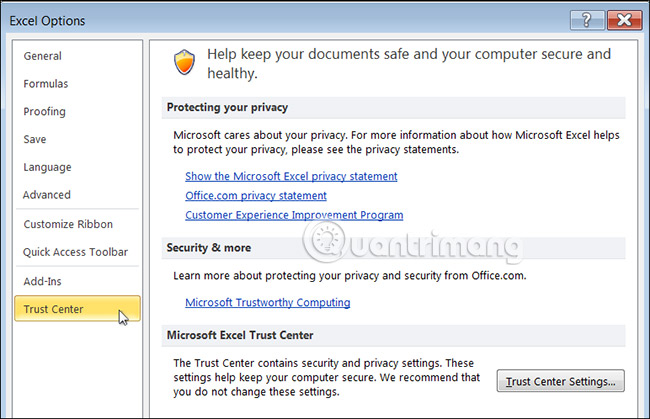Select Customize Ribbon in the sidebar
This screenshot has height=419, width=650.
[x=68, y=224]
